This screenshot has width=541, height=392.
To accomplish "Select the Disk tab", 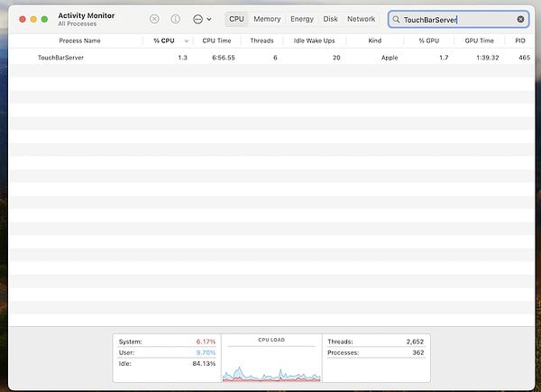I will [331, 19].
